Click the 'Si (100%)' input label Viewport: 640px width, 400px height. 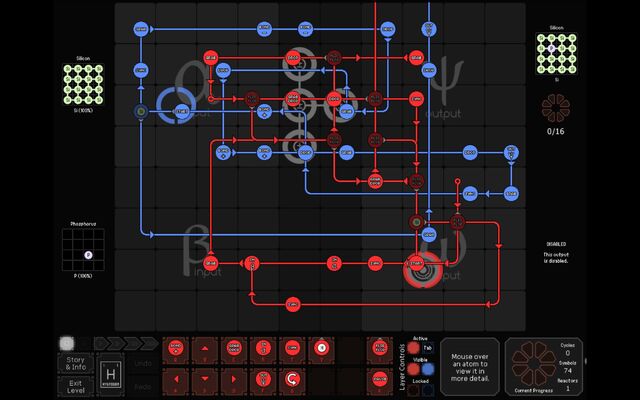[x=83, y=110]
